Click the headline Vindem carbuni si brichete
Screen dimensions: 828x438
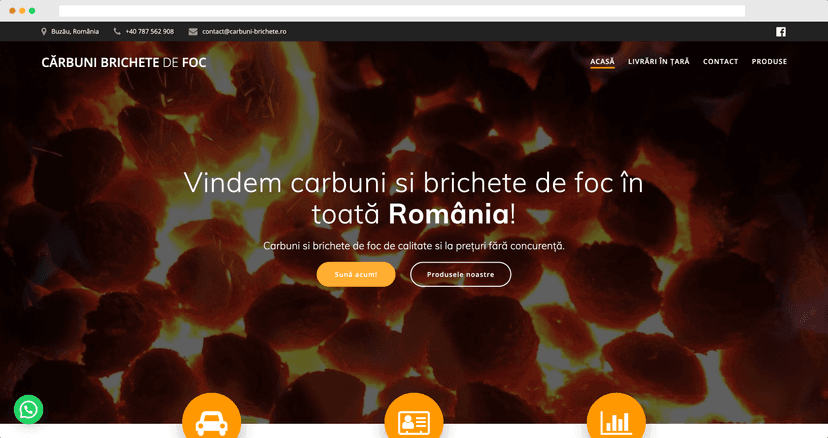[x=413, y=199]
